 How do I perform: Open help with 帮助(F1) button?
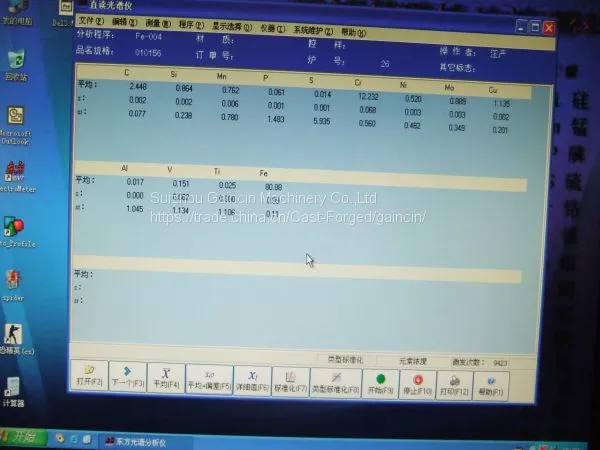tap(491, 387)
